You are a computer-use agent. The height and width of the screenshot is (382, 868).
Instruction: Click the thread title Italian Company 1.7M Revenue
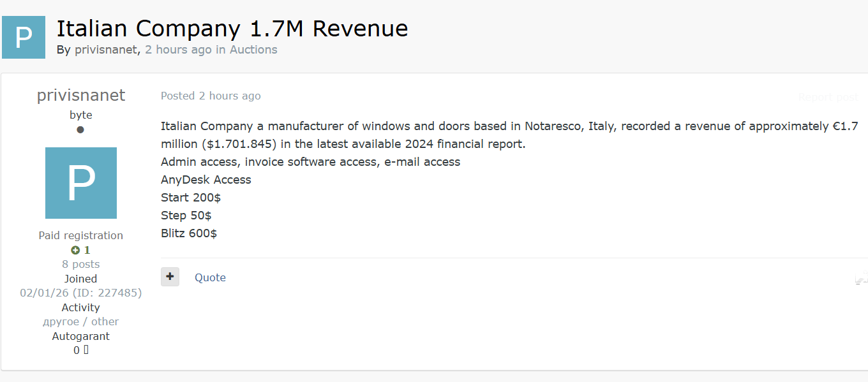232,29
